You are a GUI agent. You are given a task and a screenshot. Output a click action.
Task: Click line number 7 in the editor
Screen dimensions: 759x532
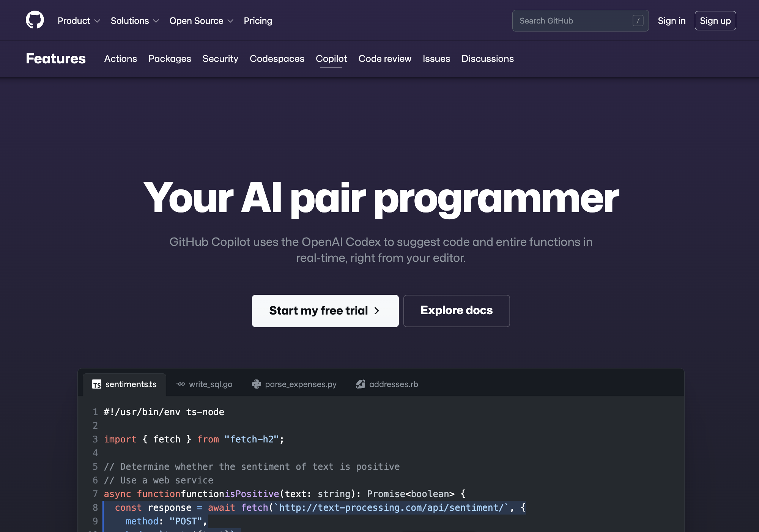(95, 494)
